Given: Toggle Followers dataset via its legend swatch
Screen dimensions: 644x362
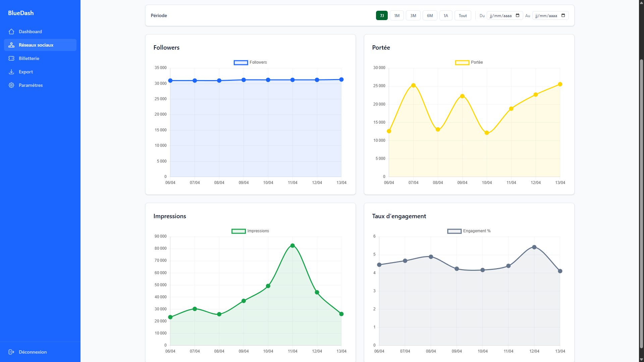Looking at the screenshot, I should point(241,62).
